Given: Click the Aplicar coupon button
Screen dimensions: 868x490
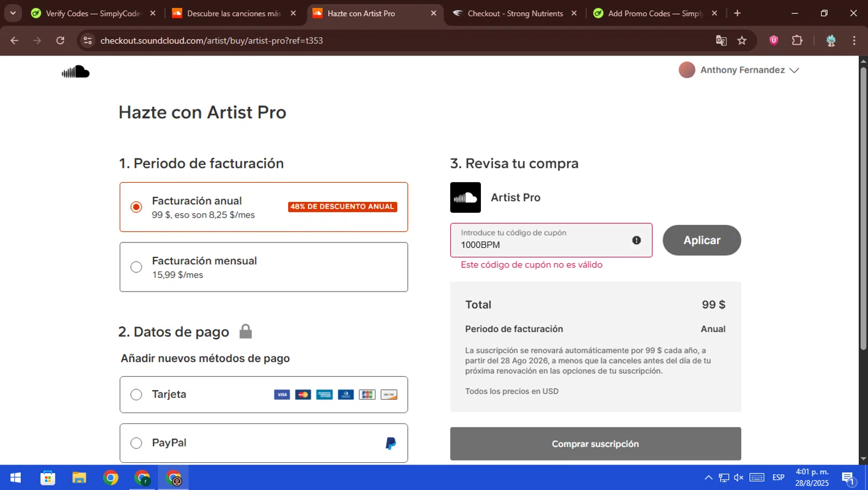Looking at the screenshot, I should click(x=702, y=240).
